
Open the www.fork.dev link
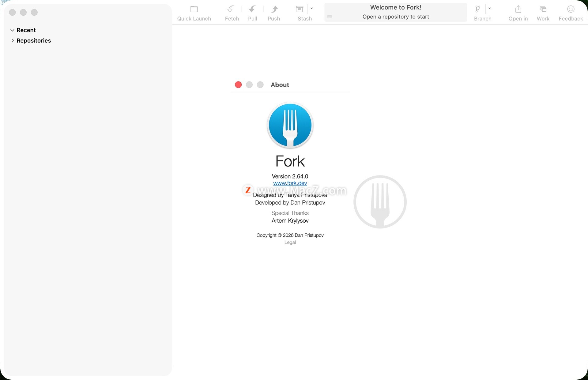tap(290, 183)
